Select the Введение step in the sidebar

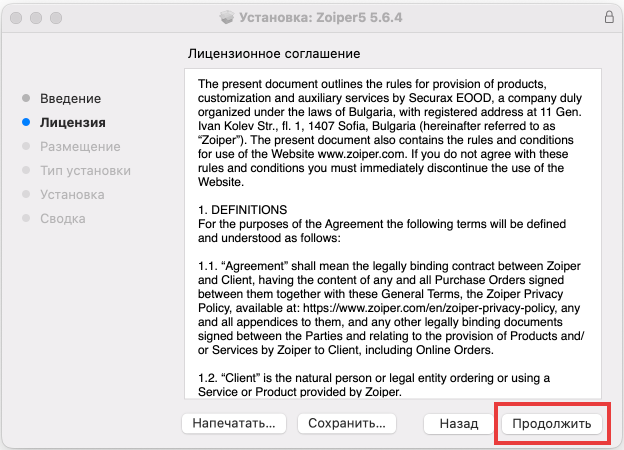pos(70,99)
